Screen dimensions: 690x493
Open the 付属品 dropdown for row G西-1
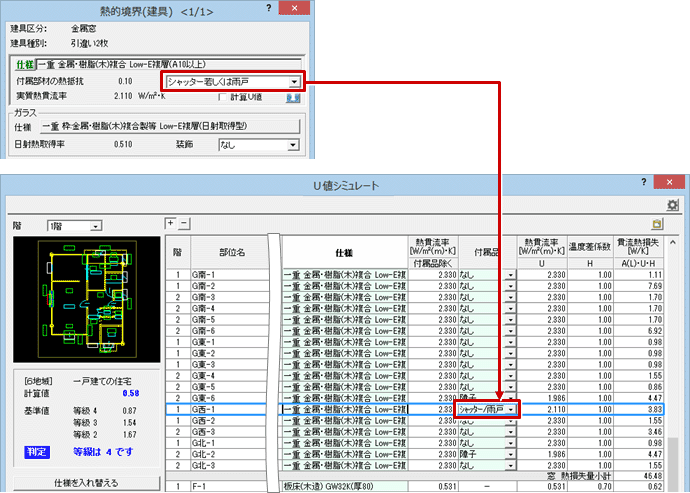point(510,409)
